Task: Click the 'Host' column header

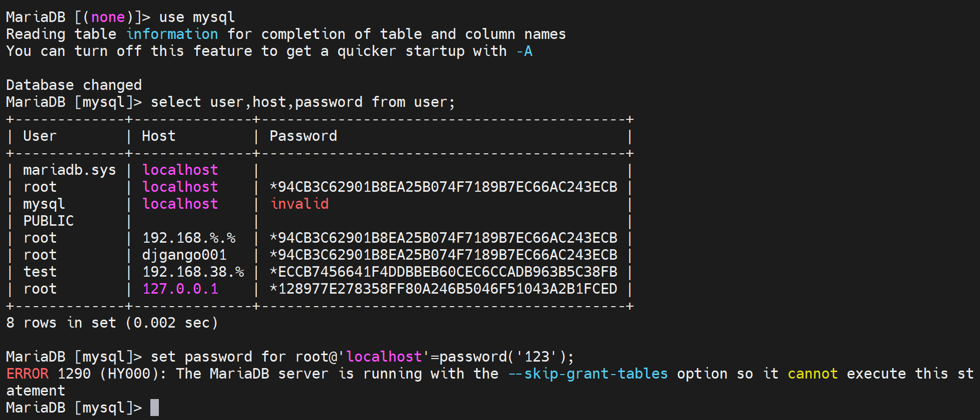Action: point(158,136)
